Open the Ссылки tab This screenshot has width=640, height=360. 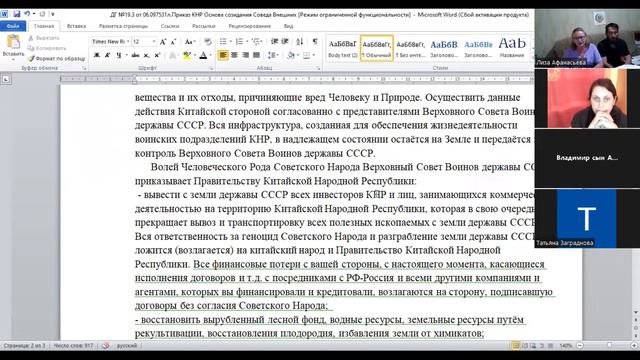pos(170,26)
